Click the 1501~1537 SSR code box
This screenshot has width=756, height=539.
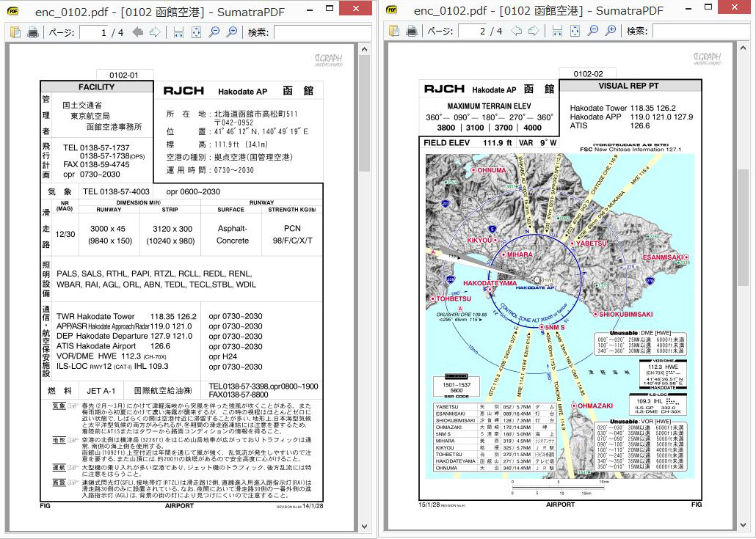point(456,385)
